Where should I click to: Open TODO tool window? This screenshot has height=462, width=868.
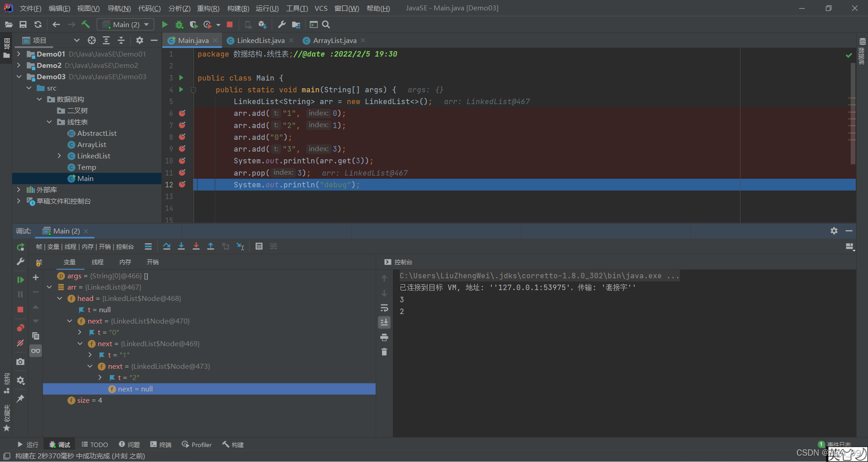point(95,445)
